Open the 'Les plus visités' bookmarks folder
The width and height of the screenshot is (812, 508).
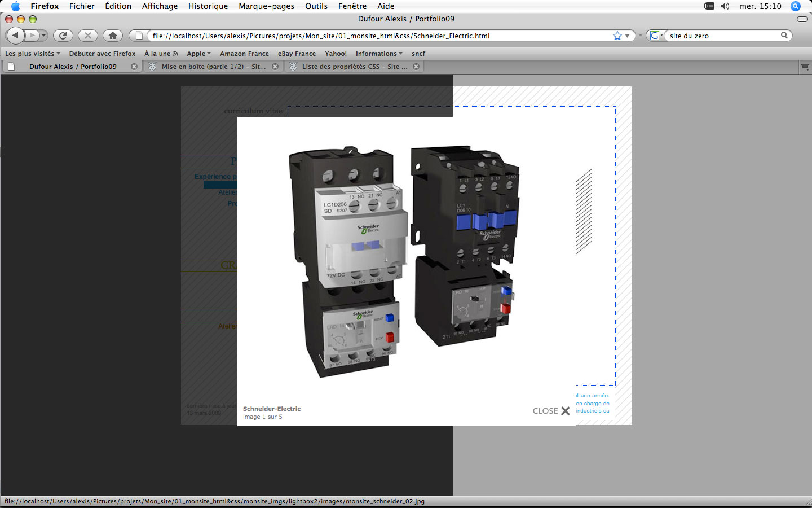point(32,54)
